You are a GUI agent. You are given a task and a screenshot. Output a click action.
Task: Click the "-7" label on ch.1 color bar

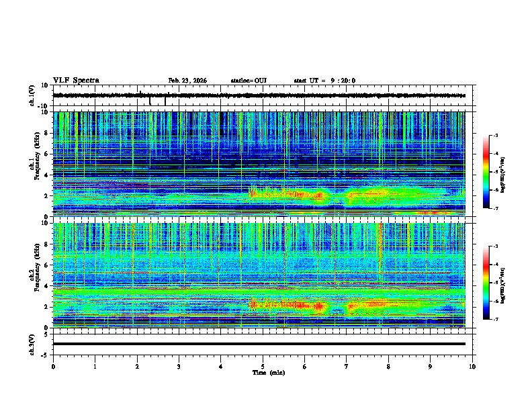(496, 208)
